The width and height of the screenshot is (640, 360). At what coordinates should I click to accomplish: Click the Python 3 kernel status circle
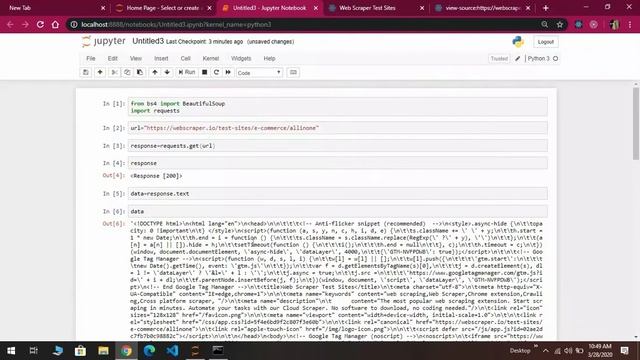(555, 58)
